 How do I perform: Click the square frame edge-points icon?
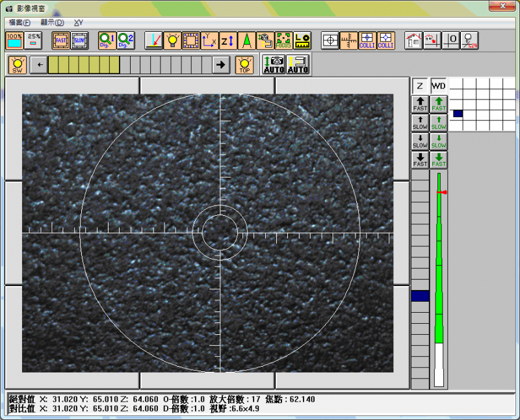[x=191, y=41]
